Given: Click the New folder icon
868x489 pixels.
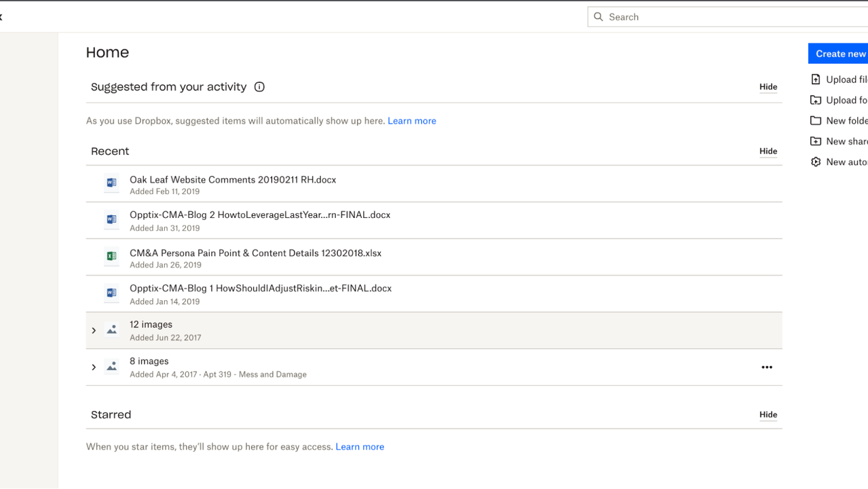Looking at the screenshot, I should (x=816, y=121).
